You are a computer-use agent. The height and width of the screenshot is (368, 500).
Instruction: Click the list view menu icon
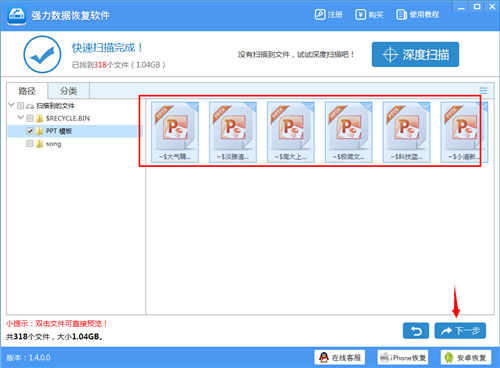pyautogui.click(x=483, y=90)
